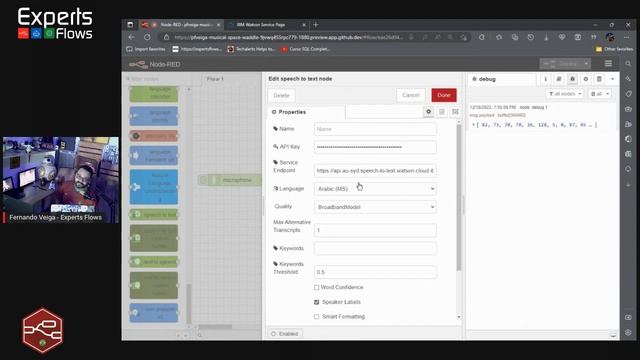Focus the Name input field
Screen dimensions: 640x360
coord(375,129)
